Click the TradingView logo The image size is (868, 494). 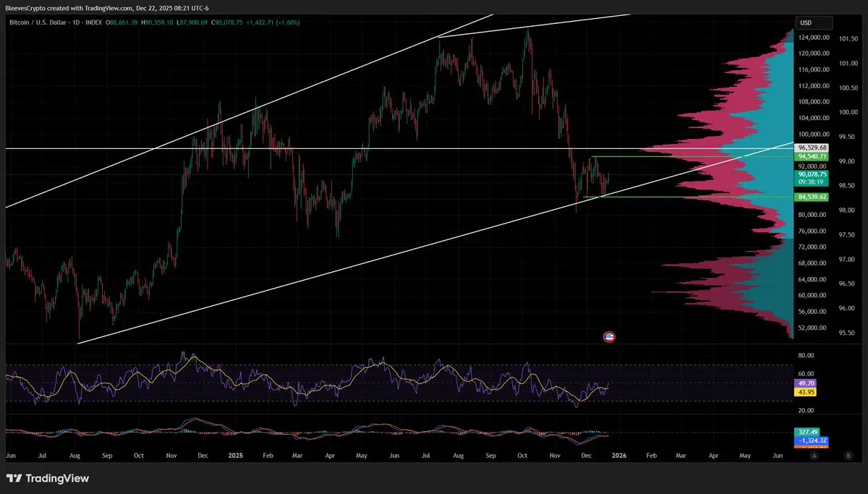coord(48,478)
